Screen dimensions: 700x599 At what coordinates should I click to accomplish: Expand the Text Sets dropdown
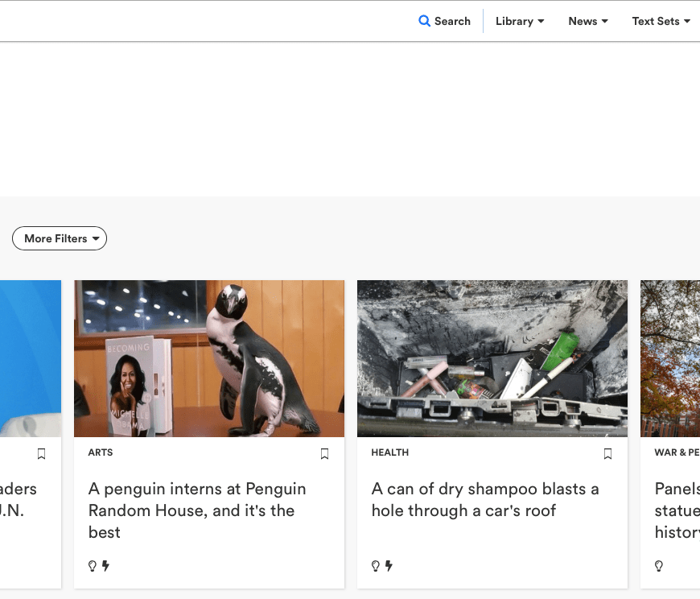[x=661, y=21]
